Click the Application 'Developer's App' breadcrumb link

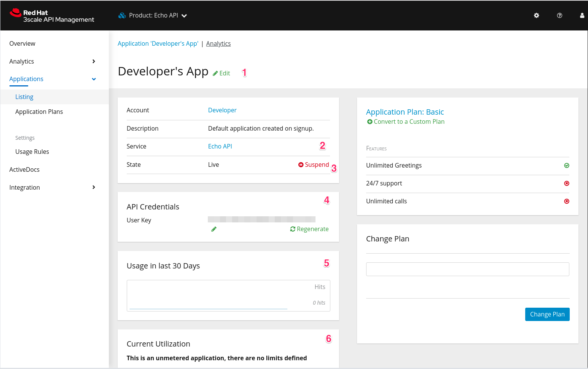point(158,43)
